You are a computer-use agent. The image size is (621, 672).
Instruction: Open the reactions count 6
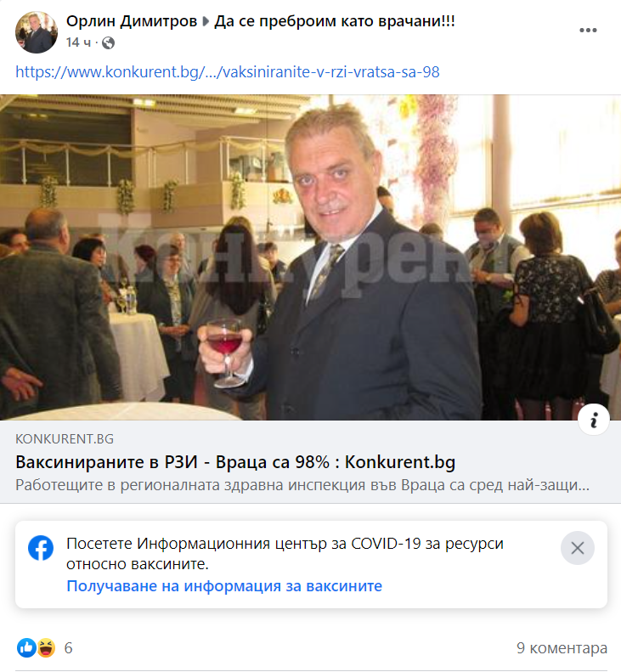68,648
